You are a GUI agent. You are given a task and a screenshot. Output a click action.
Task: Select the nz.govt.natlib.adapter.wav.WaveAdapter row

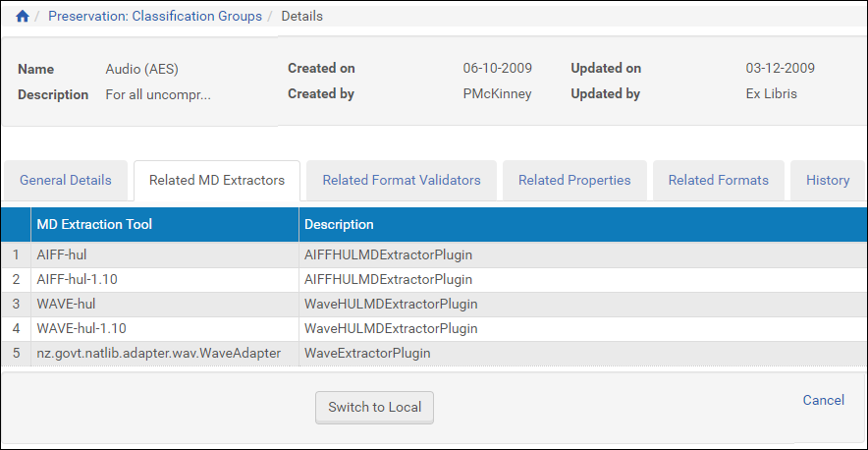pyautogui.click(x=158, y=354)
